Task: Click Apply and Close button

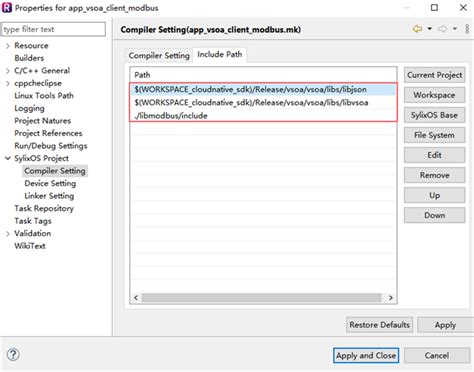Action: 366,355
